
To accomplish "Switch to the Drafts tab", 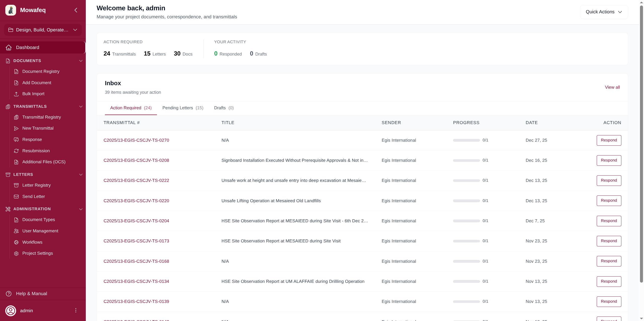I will 224,108.
